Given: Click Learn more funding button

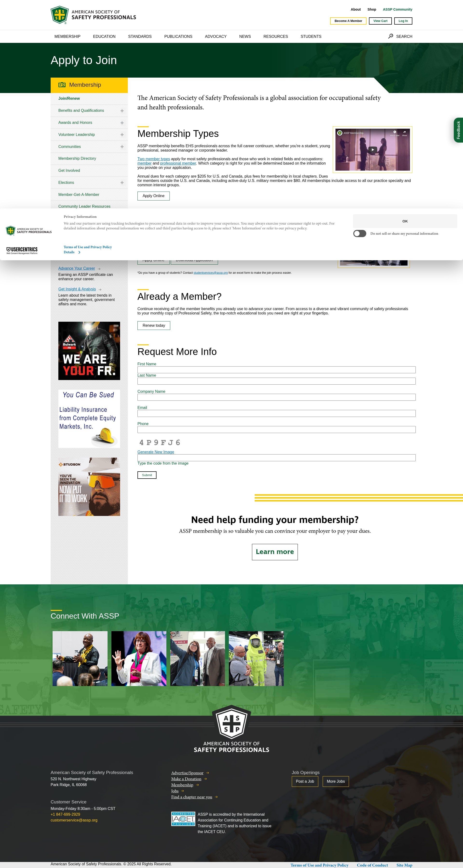Looking at the screenshot, I should point(275,552).
